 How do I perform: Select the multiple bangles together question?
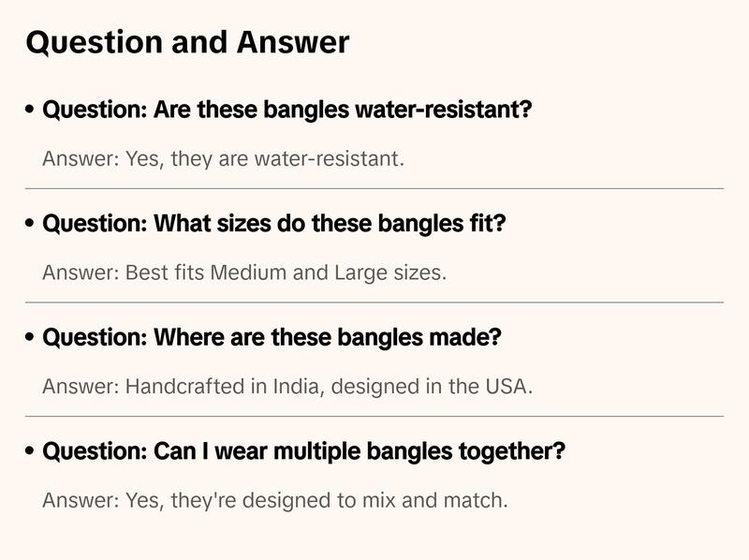pyautogui.click(x=304, y=452)
